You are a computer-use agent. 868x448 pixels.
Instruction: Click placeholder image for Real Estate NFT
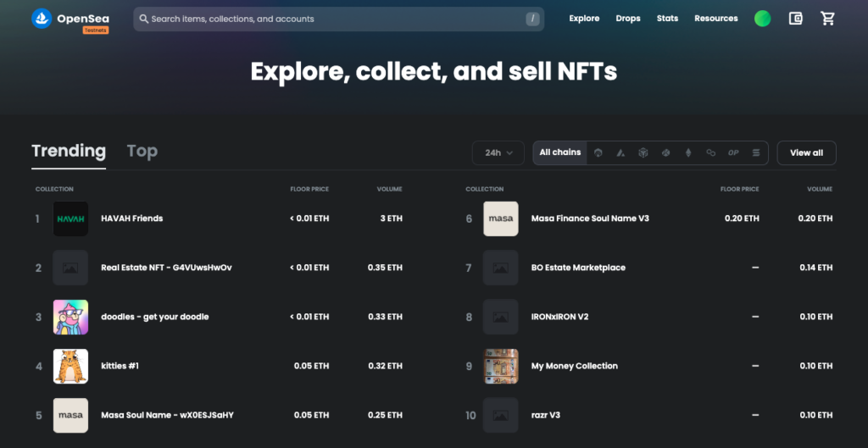pyautogui.click(x=71, y=268)
